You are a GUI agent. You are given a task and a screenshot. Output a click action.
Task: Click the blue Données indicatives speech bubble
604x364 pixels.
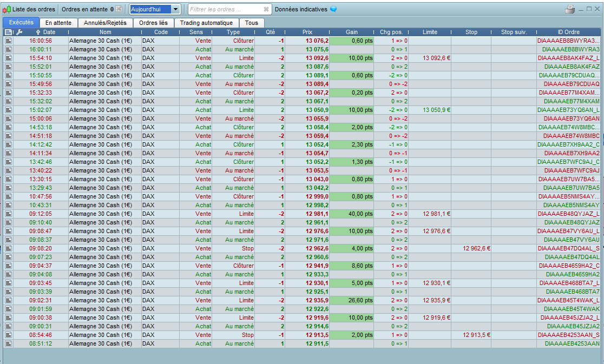click(x=333, y=9)
